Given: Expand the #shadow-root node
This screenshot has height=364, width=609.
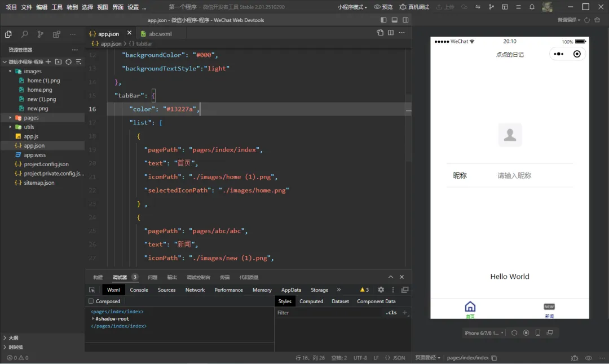Looking at the screenshot, I should [93, 318].
